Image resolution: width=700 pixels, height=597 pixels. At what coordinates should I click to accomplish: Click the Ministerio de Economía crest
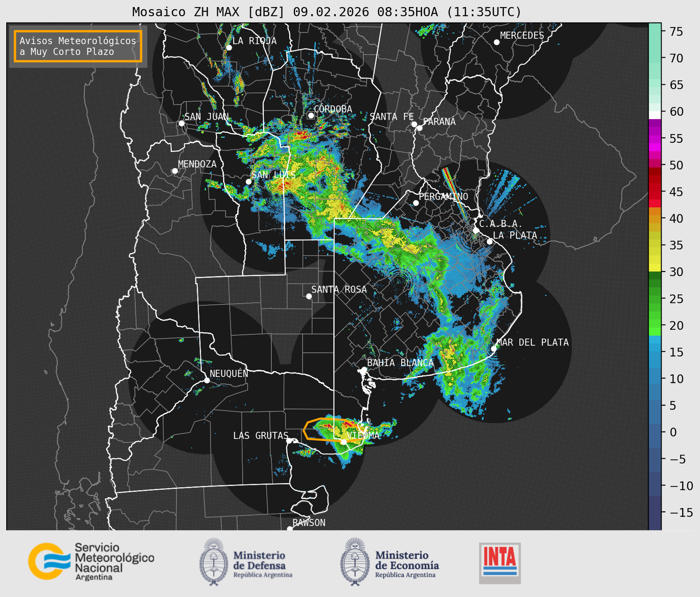coord(355,562)
